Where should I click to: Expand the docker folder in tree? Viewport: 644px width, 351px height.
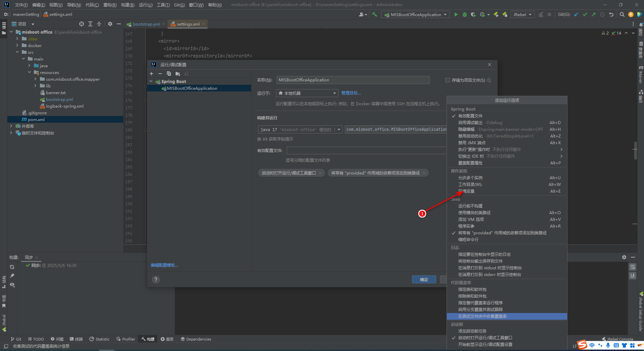17,45
